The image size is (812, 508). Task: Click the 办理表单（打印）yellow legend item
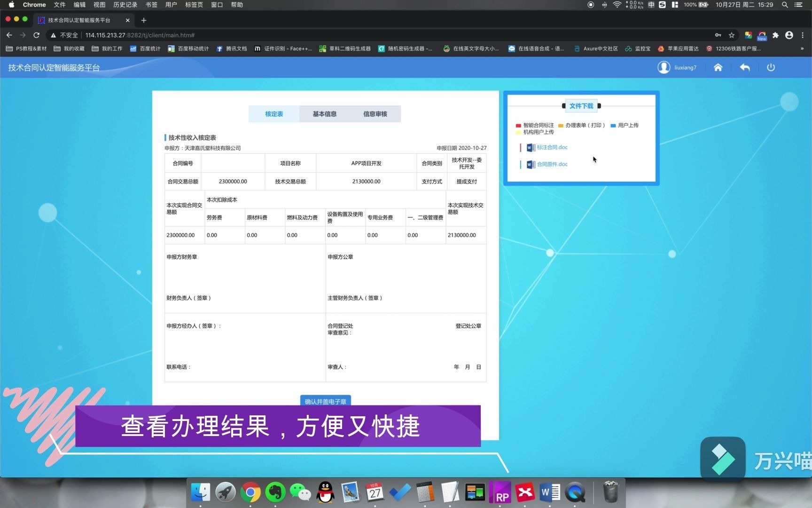pyautogui.click(x=582, y=126)
